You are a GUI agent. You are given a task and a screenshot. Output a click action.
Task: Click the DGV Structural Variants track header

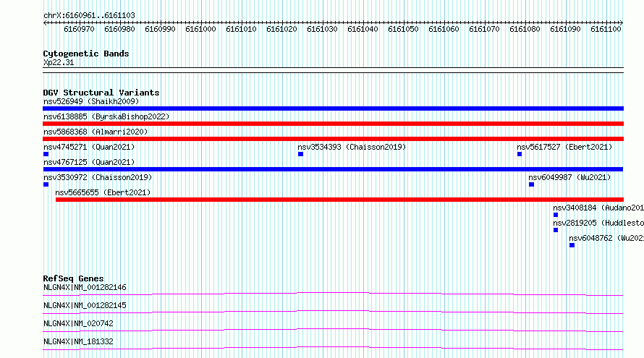(101, 93)
